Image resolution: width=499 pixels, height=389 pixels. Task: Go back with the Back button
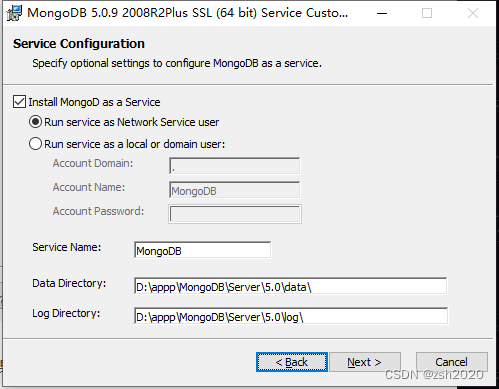coord(292,362)
